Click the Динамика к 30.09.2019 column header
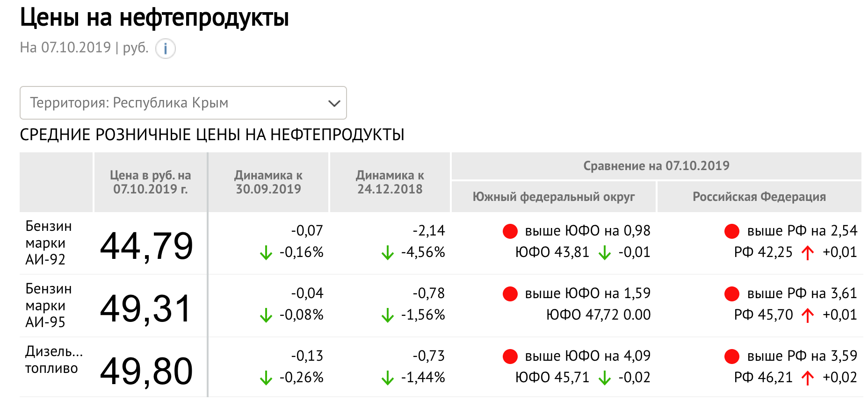The image size is (868, 414). (x=268, y=182)
